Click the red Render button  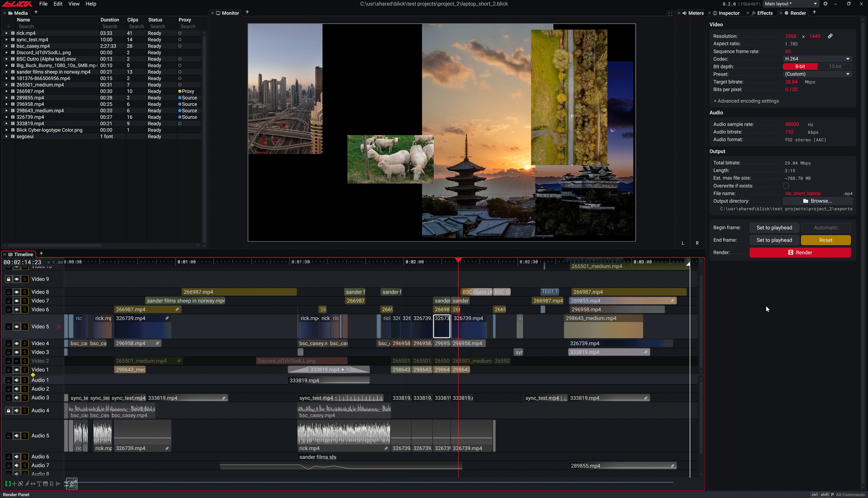[x=800, y=252]
